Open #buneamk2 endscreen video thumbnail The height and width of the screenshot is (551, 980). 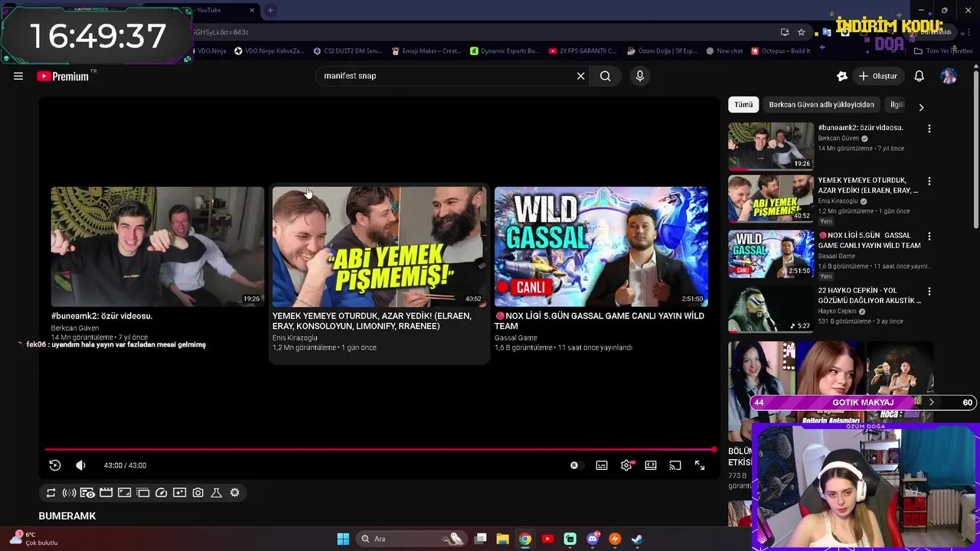click(158, 246)
